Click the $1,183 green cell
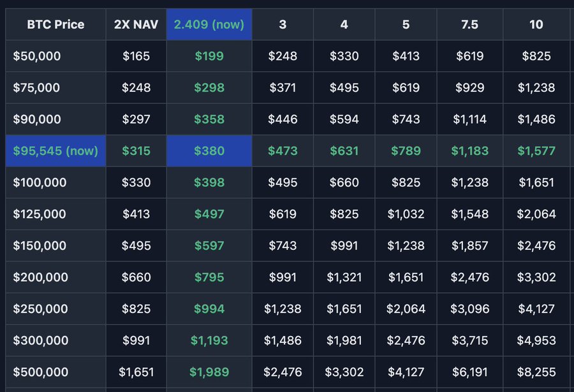 tap(469, 151)
